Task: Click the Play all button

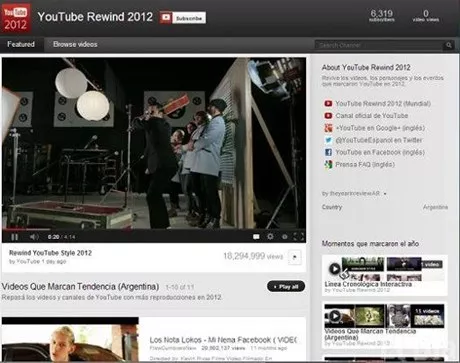Action: 286,287
